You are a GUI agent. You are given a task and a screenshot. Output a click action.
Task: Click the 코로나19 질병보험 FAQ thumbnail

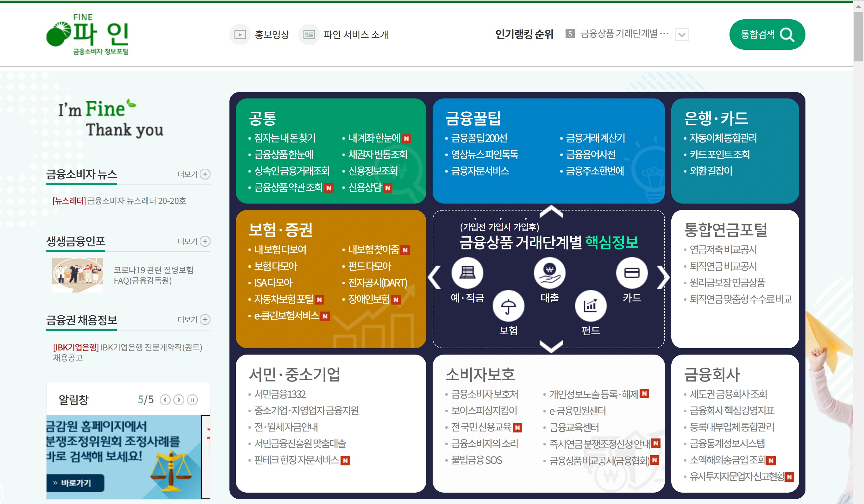78,275
